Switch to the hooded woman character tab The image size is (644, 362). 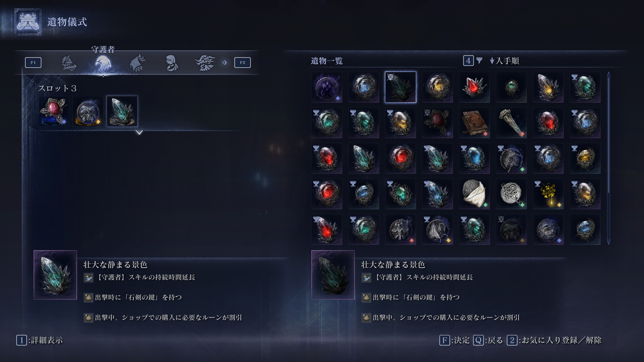[x=172, y=63]
